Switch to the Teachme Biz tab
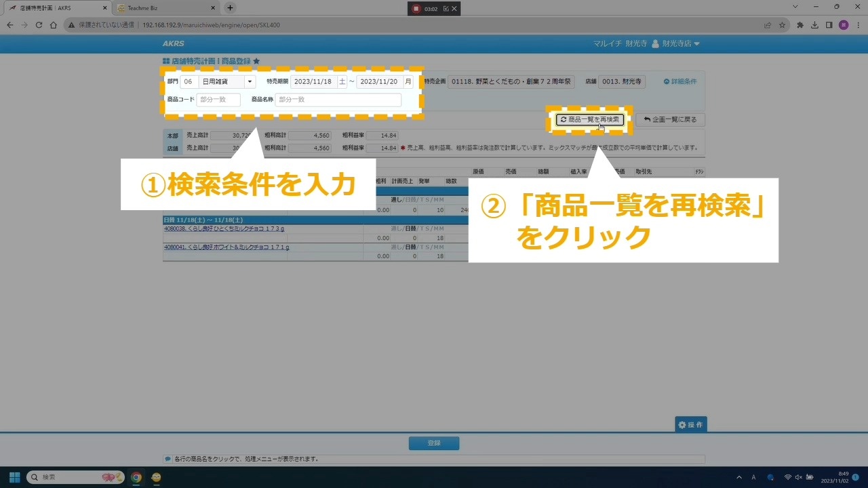This screenshot has height=488, width=868. click(163, 8)
